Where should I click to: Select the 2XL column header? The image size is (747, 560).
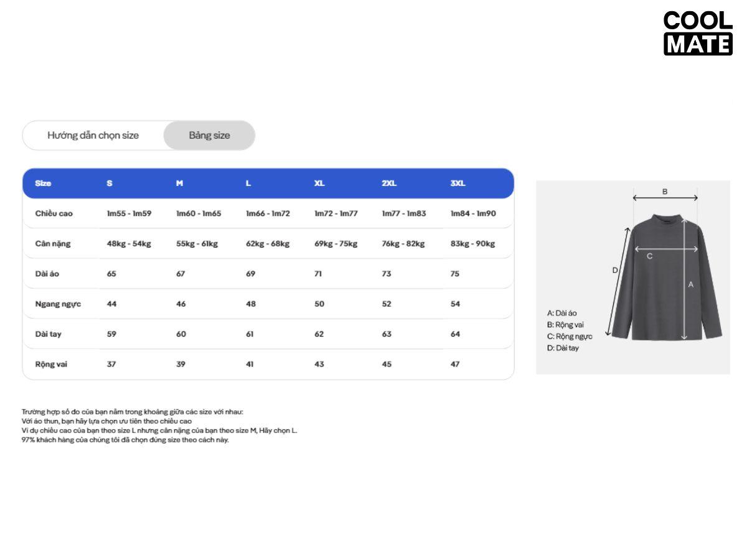point(388,184)
